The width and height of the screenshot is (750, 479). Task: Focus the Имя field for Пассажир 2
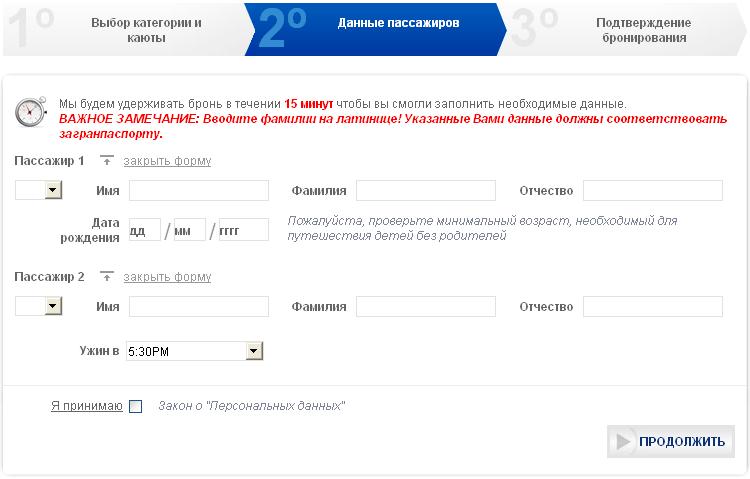[x=199, y=306]
